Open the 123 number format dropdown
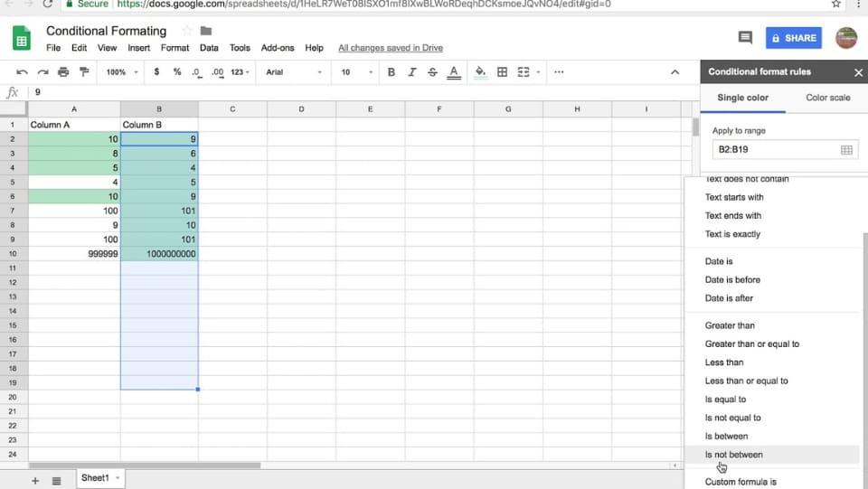The width and height of the screenshot is (868, 489). tap(240, 72)
